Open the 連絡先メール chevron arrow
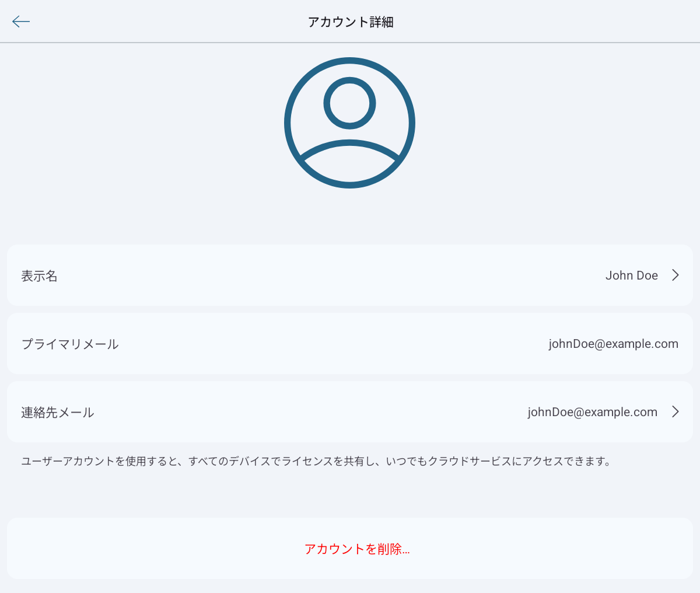The image size is (700, 593). tap(675, 411)
